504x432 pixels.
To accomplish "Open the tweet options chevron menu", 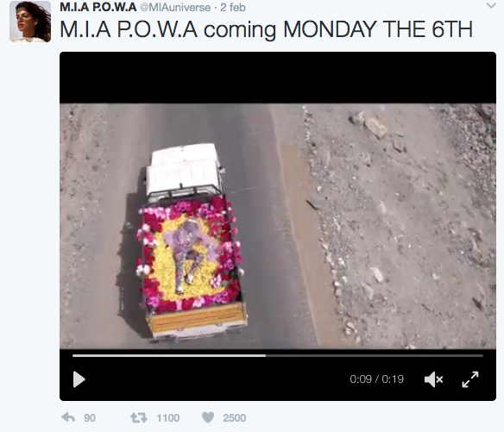I will (491, 6).
